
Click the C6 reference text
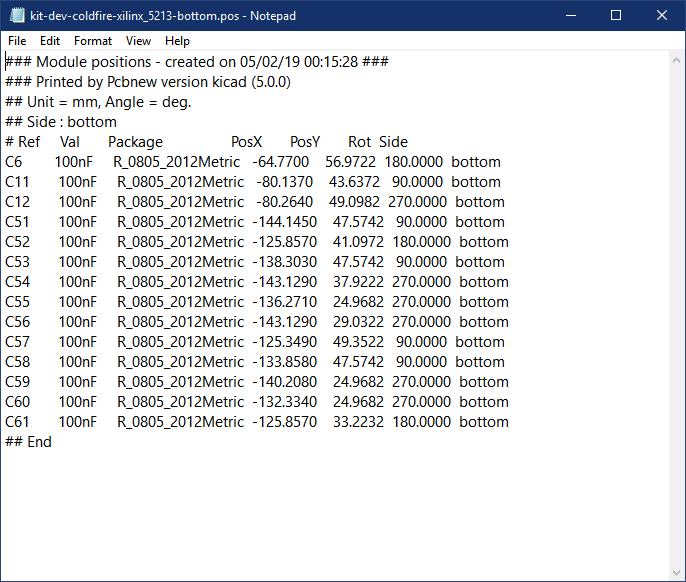tap(14, 162)
